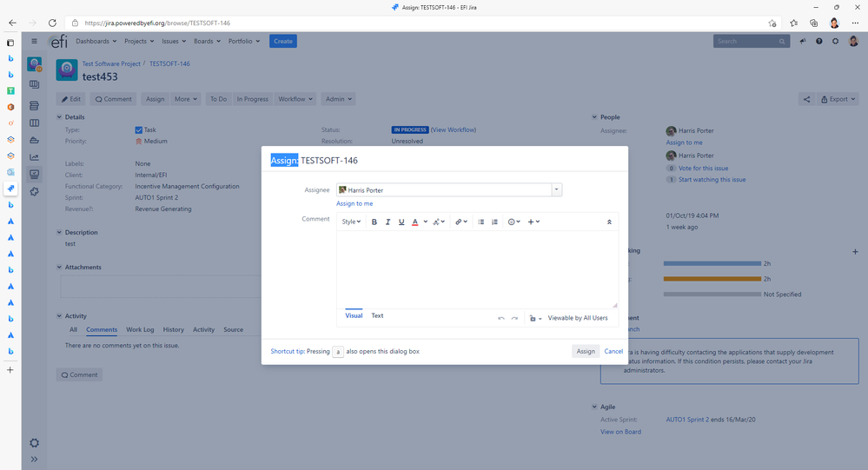The height and width of the screenshot is (470, 868).
Task: Click the Assignee field showing Harris Porter
Action: click(444, 190)
